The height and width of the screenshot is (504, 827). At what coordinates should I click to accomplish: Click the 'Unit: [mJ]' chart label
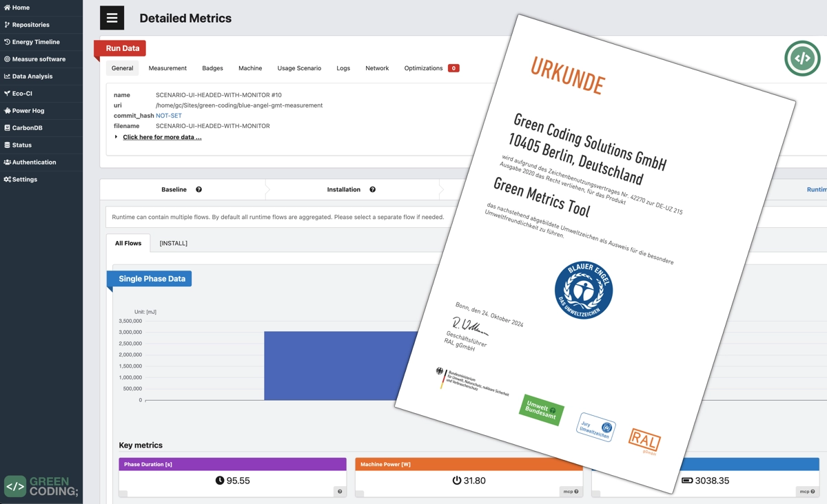[145, 312]
